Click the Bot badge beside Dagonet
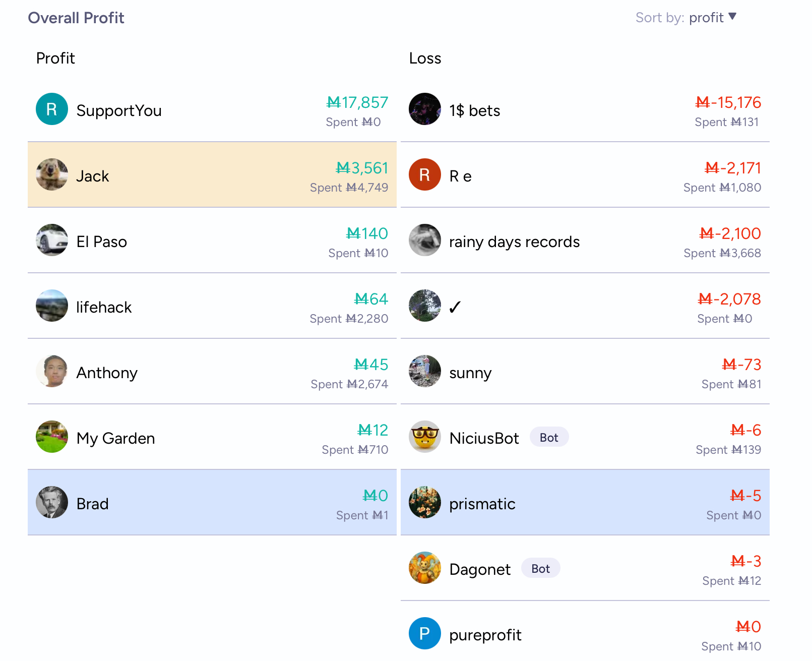Image resolution: width=812 pixels, height=661 pixels. (540, 569)
